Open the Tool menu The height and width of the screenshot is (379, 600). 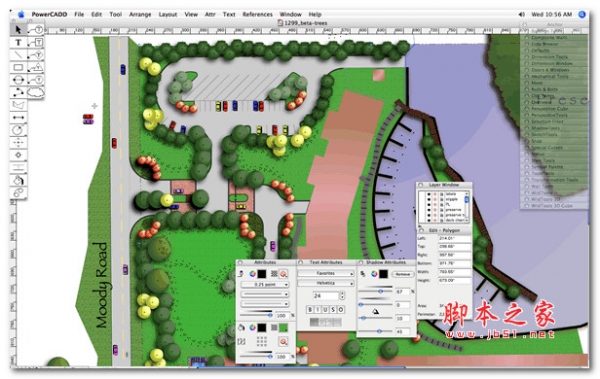(116, 15)
